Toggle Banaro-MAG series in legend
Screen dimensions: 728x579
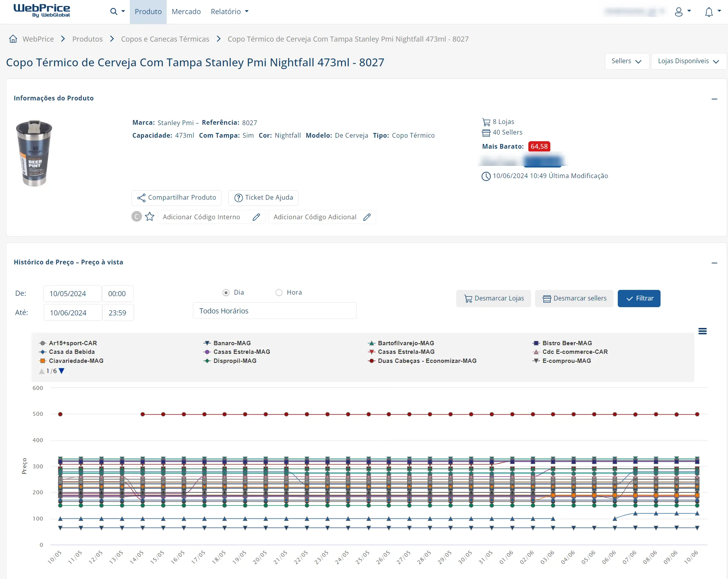pyautogui.click(x=227, y=343)
